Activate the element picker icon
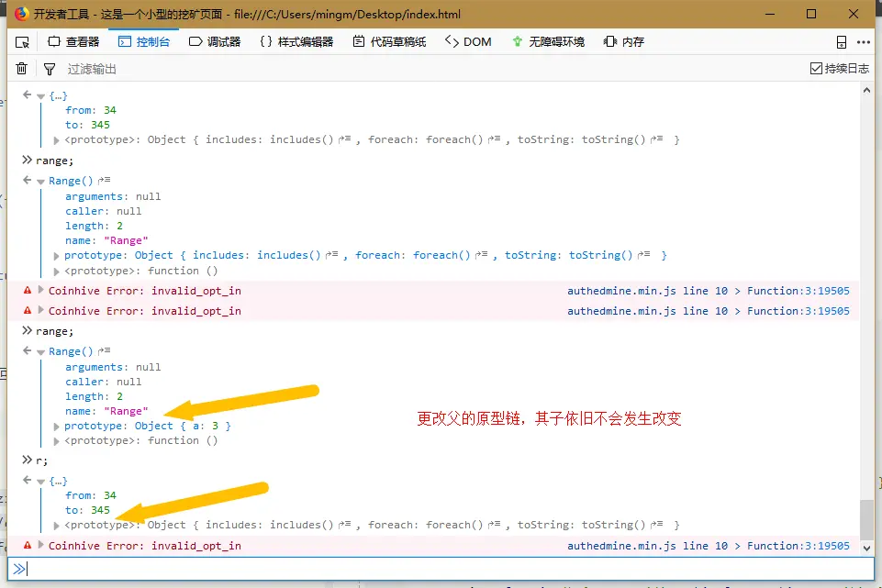The height and width of the screenshot is (588, 882). (x=22, y=42)
